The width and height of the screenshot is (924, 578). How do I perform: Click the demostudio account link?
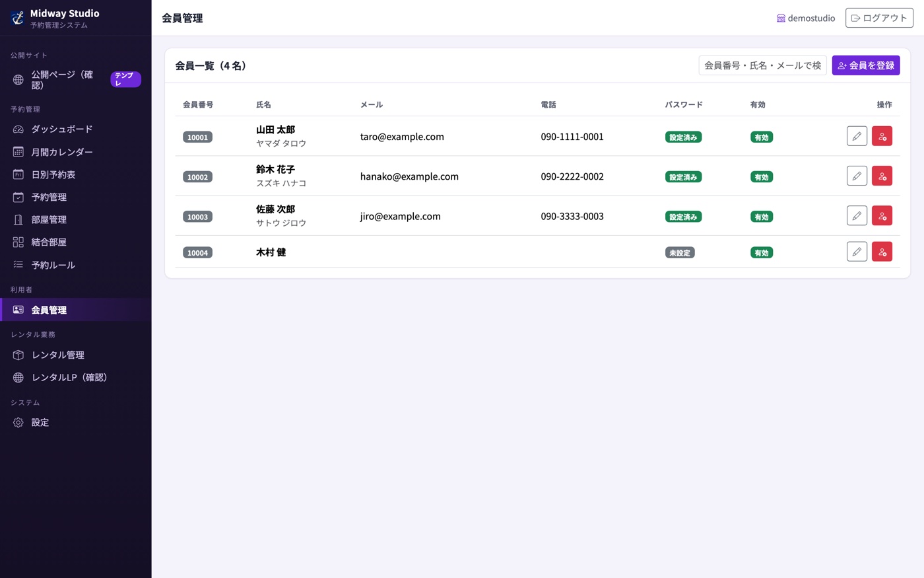point(806,18)
